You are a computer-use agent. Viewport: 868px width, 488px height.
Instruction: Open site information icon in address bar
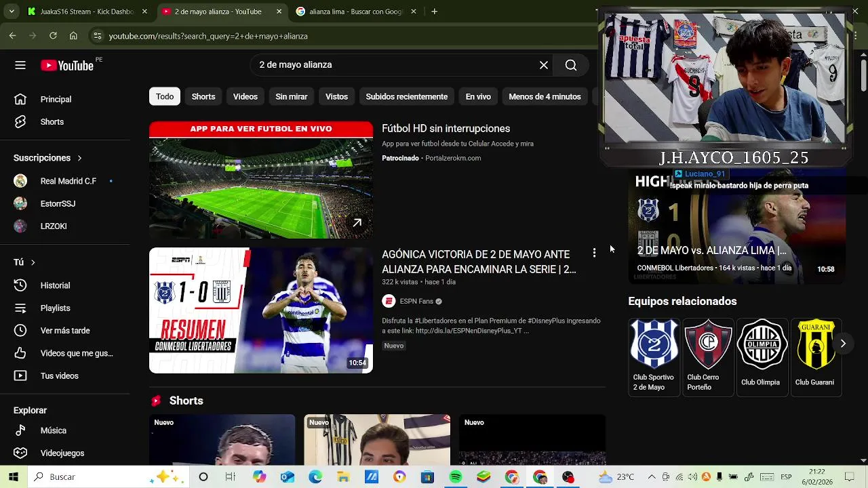coord(97,36)
